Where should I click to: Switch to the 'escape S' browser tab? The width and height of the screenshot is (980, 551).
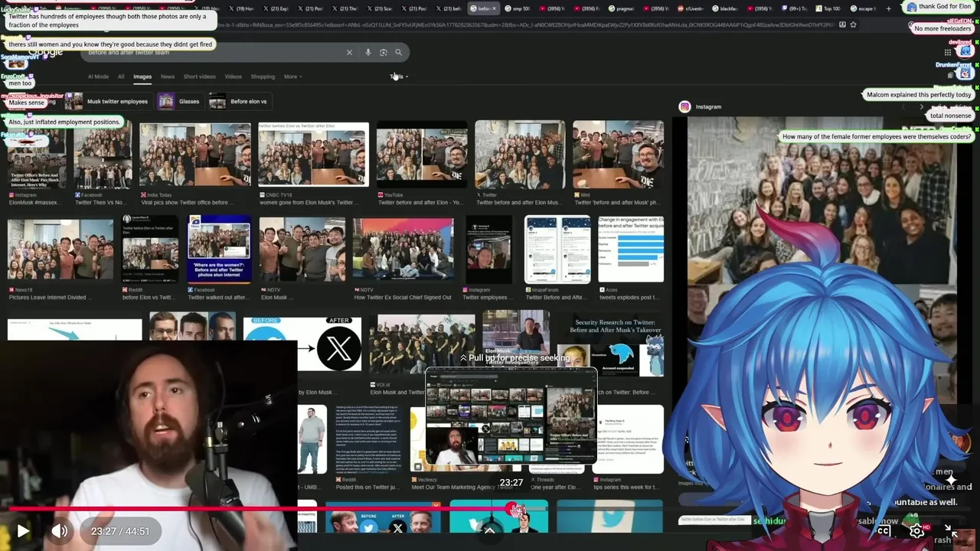coord(862,8)
